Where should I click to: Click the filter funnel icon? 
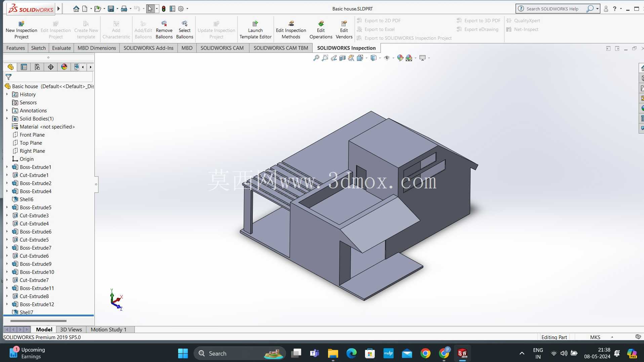pyautogui.click(x=9, y=77)
